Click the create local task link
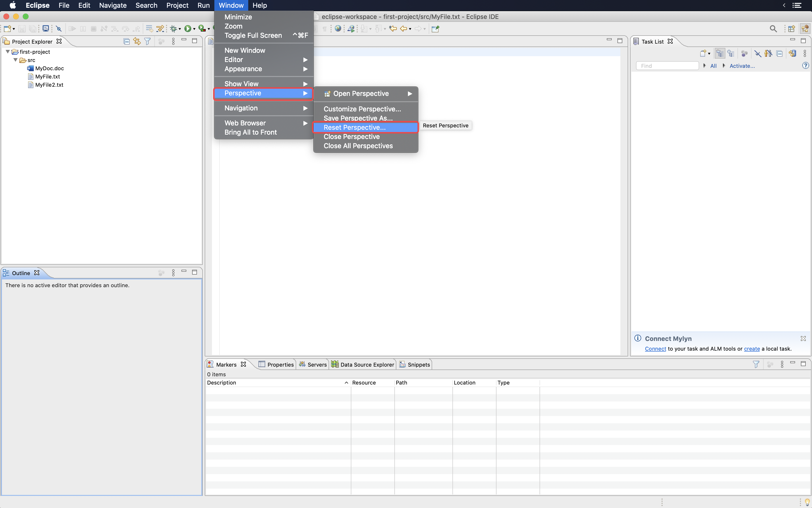This screenshot has width=812, height=508. coord(752,349)
